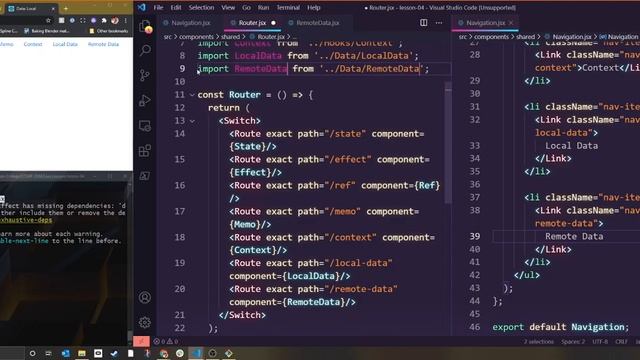The width and height of the screenshot is (640, 360).
Task: Click UTF-8 encoding in status bar
Action: [x=600, y=342]
